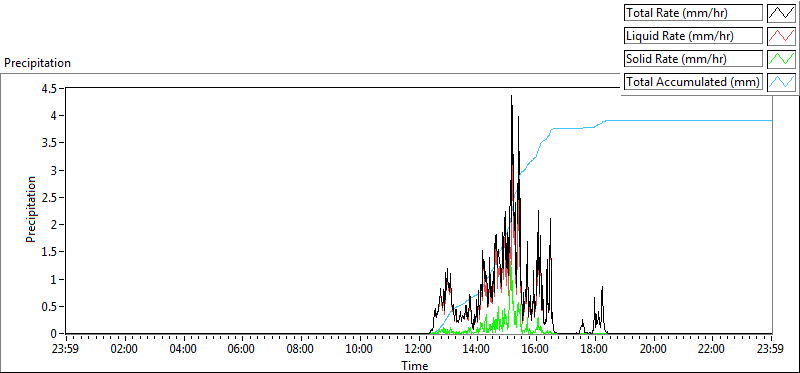Click the Precipitation chart title
800x373 pixels.
(x=37, y=63)
